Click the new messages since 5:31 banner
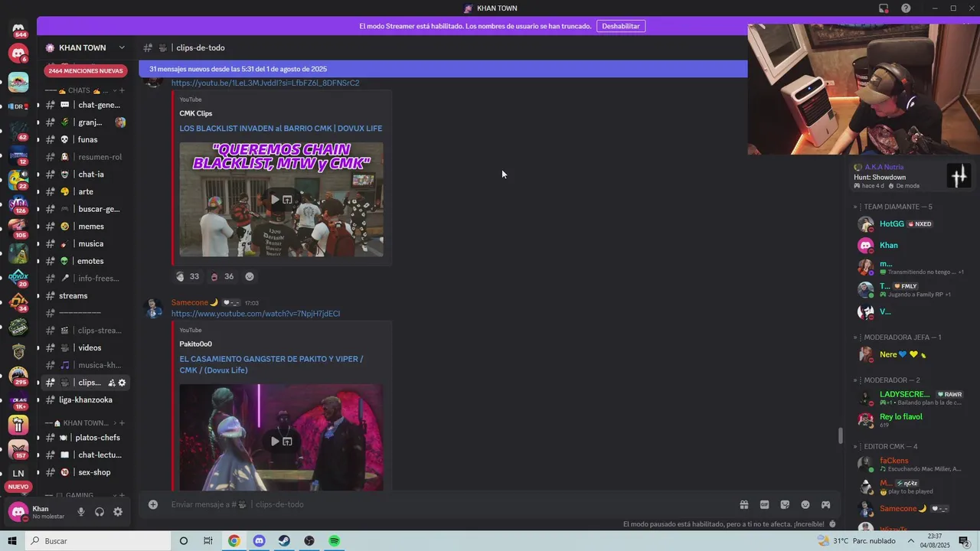Viewport: 980px width, 551px height. (443, 69)
